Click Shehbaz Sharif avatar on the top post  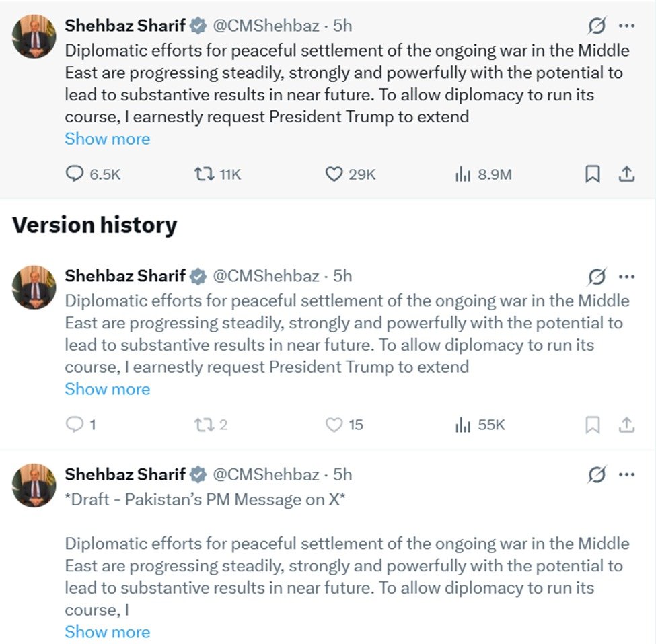click(x=34, y=36)
